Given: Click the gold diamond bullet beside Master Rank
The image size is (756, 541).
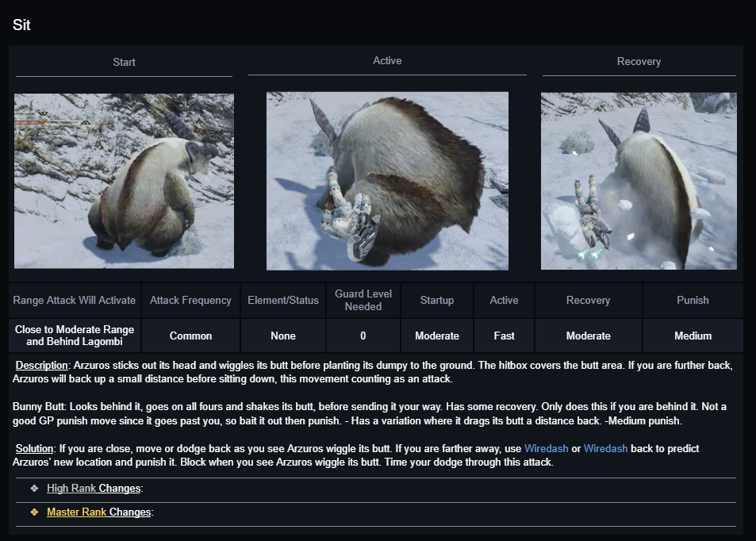Looking at the screenshot, I should click(x=34, y=512).
